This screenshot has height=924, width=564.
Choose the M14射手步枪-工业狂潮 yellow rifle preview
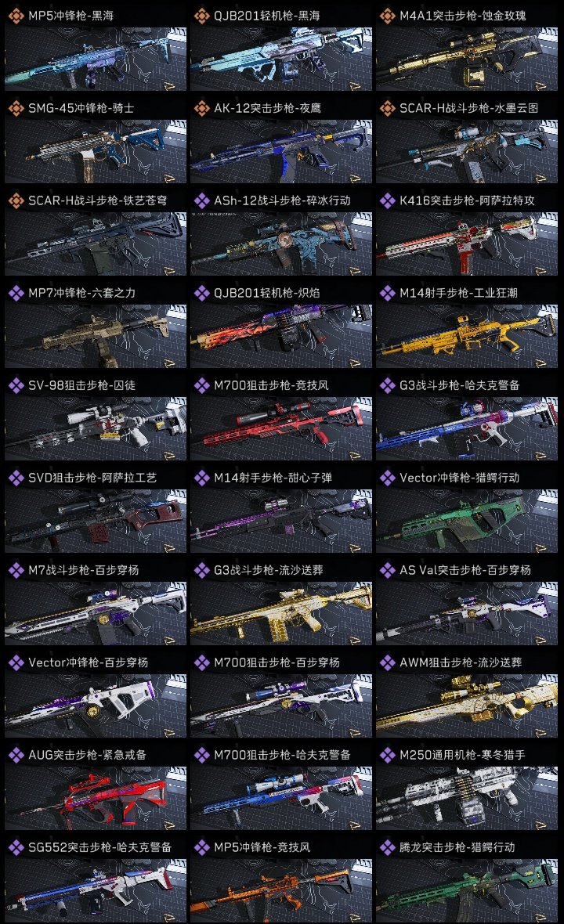pos(467,336)
